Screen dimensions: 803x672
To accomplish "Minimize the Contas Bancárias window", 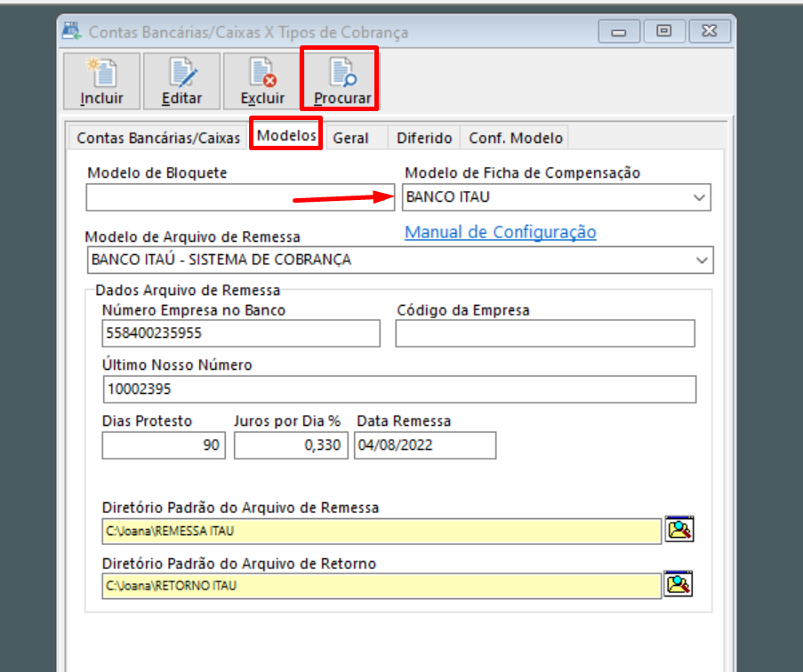I will click(619, 32).
